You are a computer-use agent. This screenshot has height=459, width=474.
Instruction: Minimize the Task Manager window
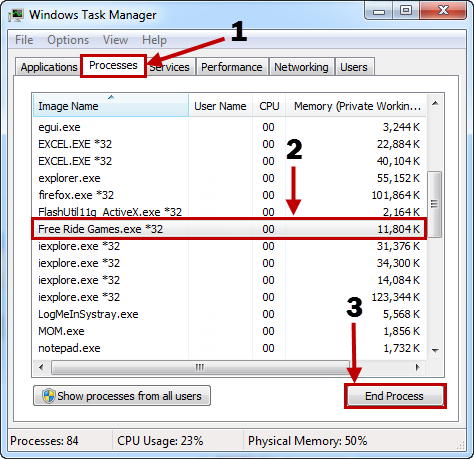(379, 11)
